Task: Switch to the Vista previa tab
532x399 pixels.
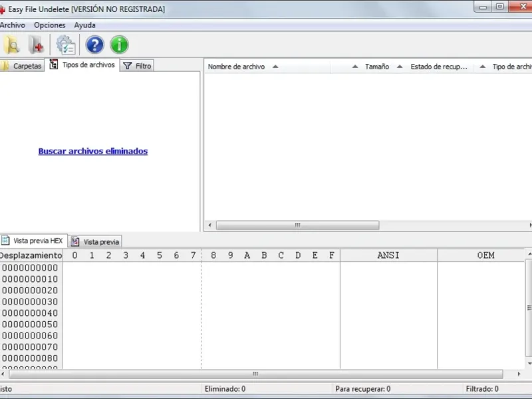Action: point(95,241)
